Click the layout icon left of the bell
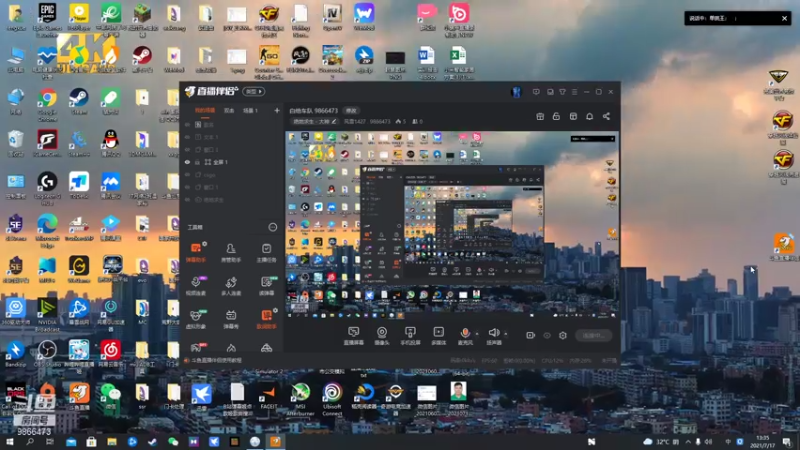The width and height of the screenshot is (800, 450). coord(573,116)
